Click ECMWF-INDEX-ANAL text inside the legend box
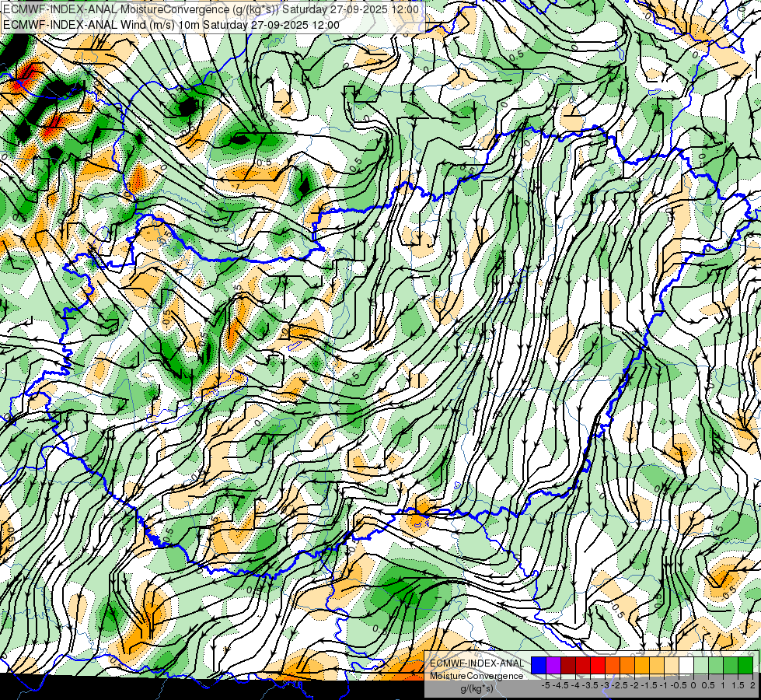 pyautogui.click(x=477, y=663)
